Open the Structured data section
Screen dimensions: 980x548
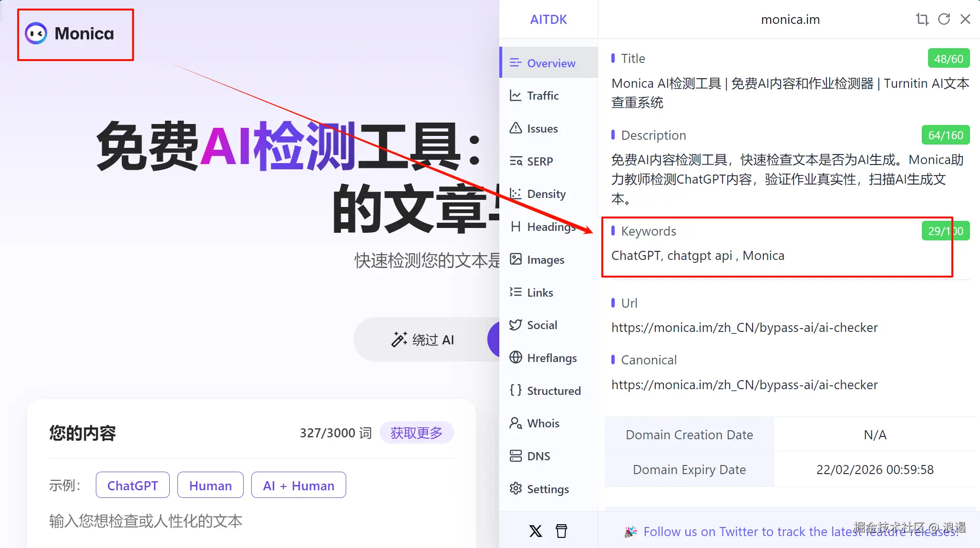click(x=553, y=391)
